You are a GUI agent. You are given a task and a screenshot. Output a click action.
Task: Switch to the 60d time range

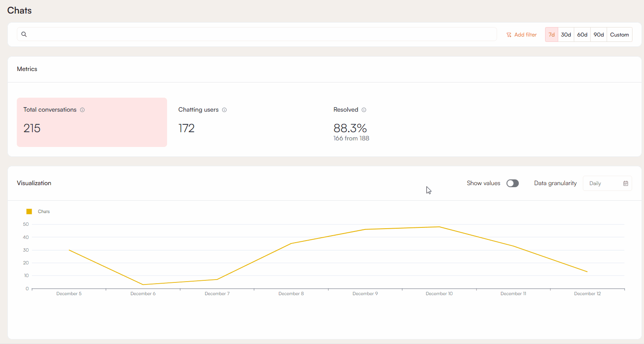(x=582, y=35)
